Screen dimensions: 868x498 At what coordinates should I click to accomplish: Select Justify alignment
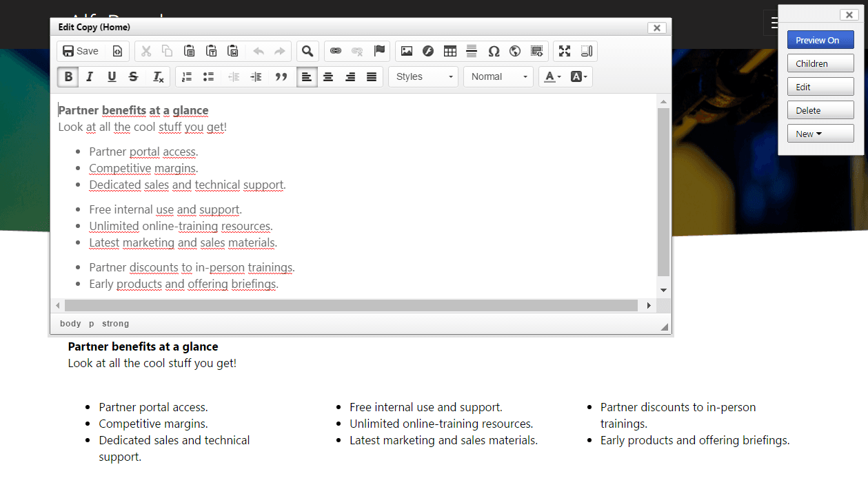click(x=372, y=76)
